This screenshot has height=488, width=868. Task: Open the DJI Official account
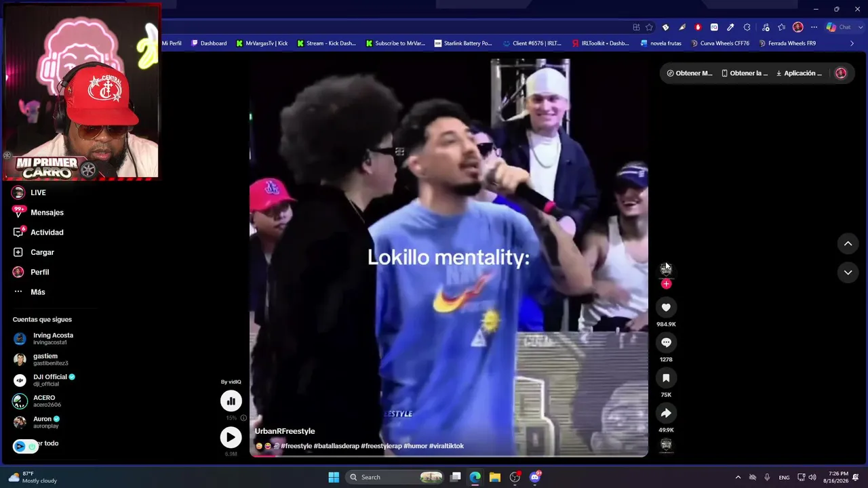point(45,380)
